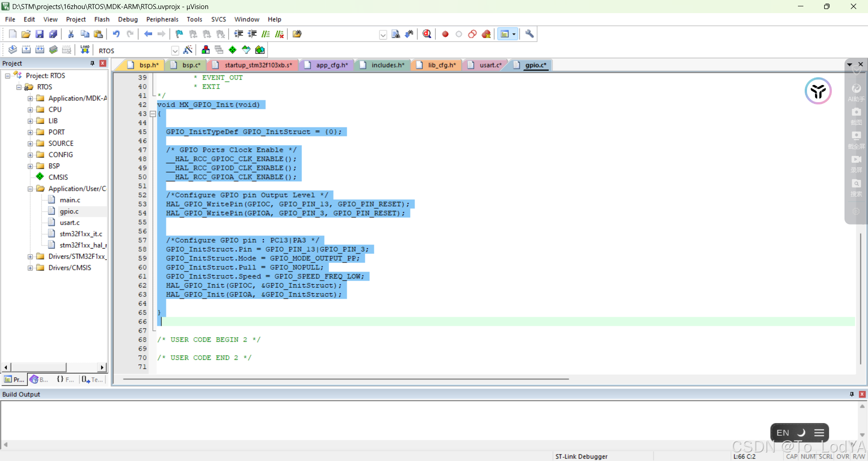The width and height of the screenshot is (868, 461).
Task: Collapse the MX_GPIO_Init code fold
Action: tap(153, 114)
